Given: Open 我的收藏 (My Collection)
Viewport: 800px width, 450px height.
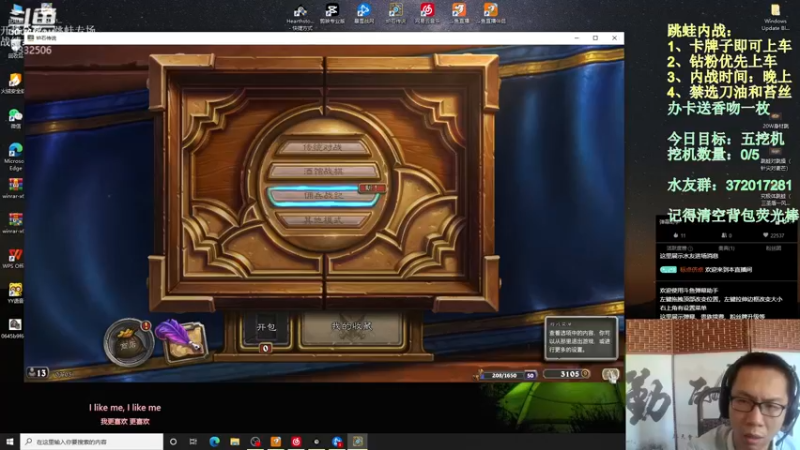Looking at the screenshot, I should coord(352,327).
